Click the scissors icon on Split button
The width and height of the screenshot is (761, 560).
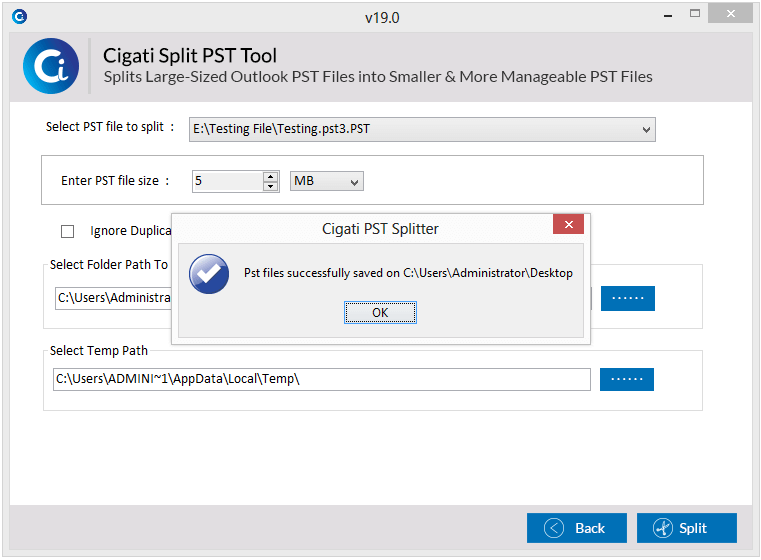(x=662, y=528)
